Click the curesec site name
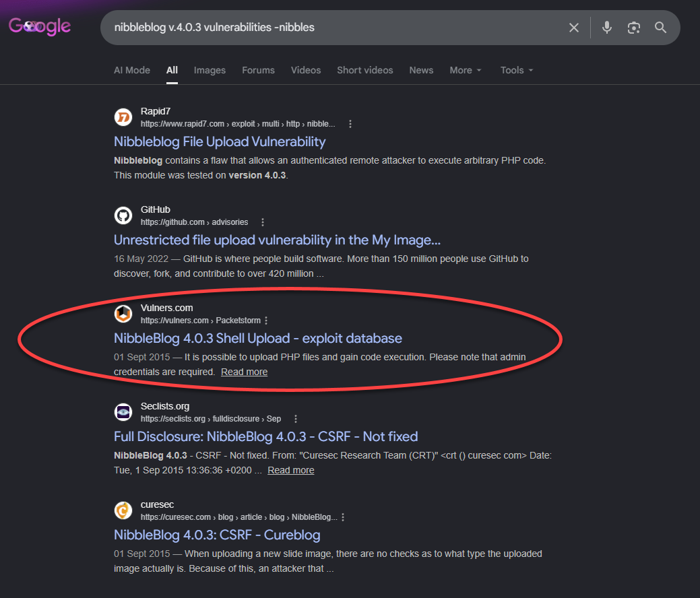This screenshot has width=700, height=598. pyautogui.click(x=157, y=504)
